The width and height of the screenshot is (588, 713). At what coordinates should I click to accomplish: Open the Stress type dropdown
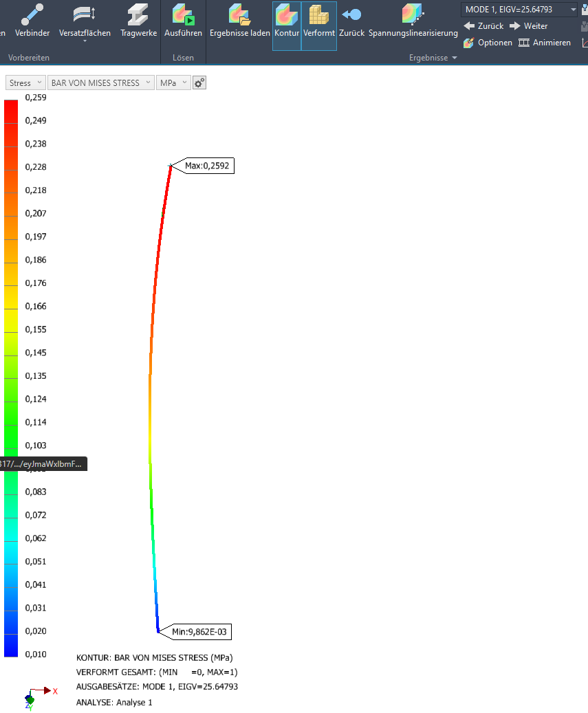click(x=25, y=82)
